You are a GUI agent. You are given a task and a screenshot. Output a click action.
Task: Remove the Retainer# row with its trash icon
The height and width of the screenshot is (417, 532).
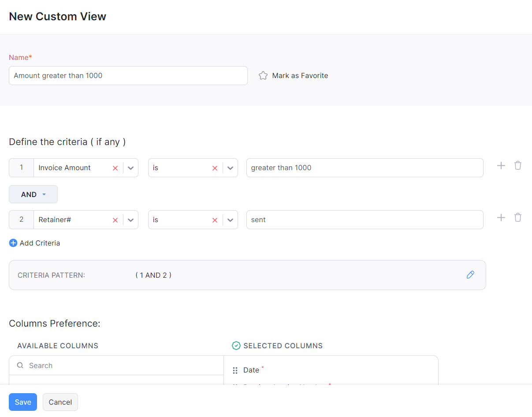click(x=518, y=217)
